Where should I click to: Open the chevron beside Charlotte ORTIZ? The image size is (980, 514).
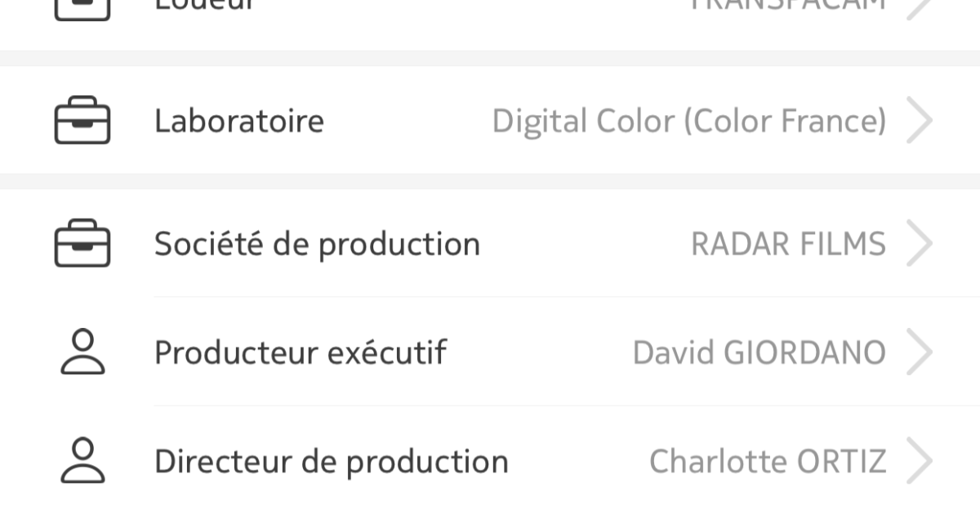(920, 461)
